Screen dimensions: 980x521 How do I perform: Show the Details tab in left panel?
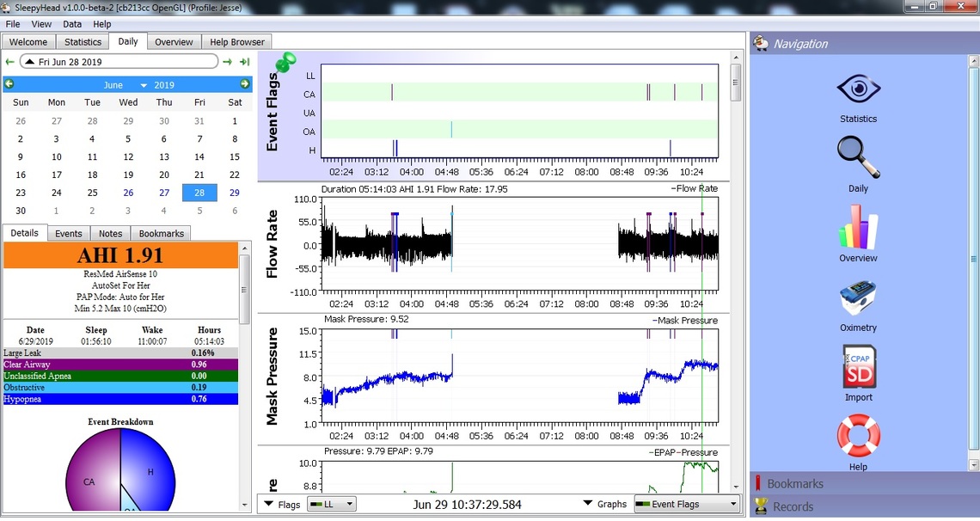pyautogui.click(x=24, y=233)
